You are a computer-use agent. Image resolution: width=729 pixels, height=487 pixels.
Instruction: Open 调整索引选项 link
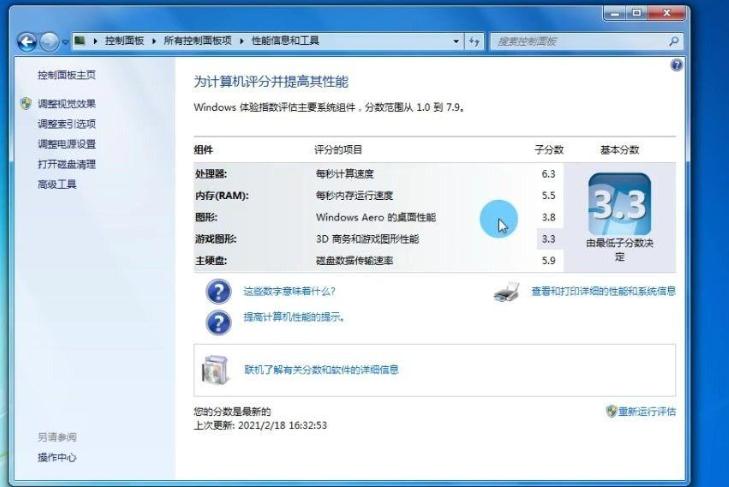coord(66,124)
